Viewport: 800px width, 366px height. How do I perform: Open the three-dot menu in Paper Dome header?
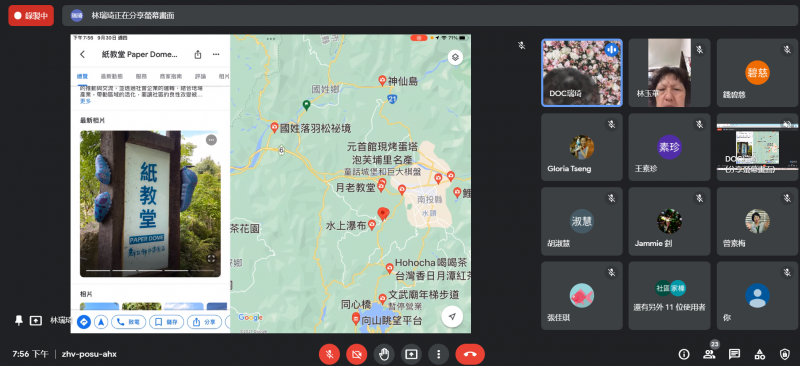(216, 54)
